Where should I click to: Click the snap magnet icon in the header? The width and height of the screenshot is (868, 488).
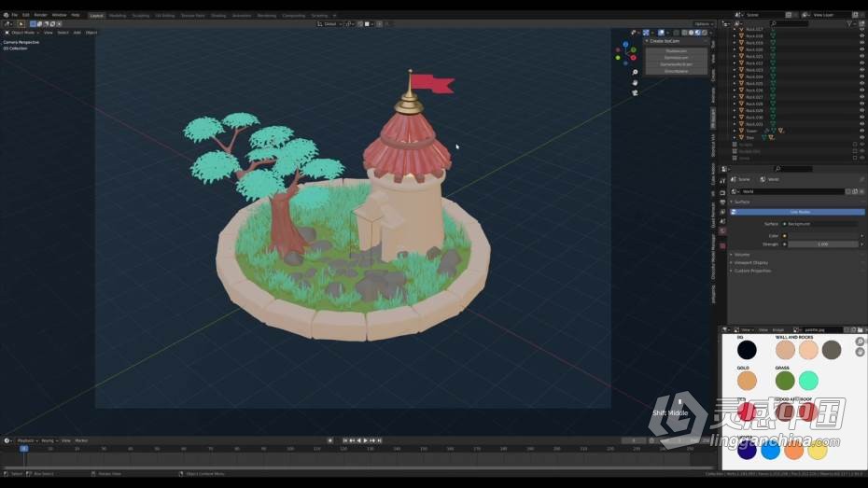point(360,23)
